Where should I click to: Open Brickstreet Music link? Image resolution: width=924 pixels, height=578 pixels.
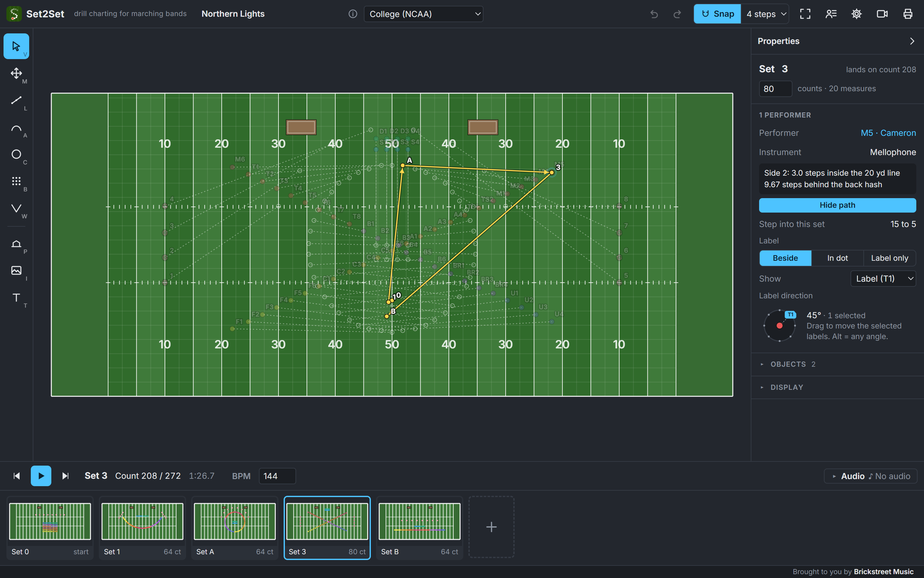pyautogui.click(x=884, y=572)
